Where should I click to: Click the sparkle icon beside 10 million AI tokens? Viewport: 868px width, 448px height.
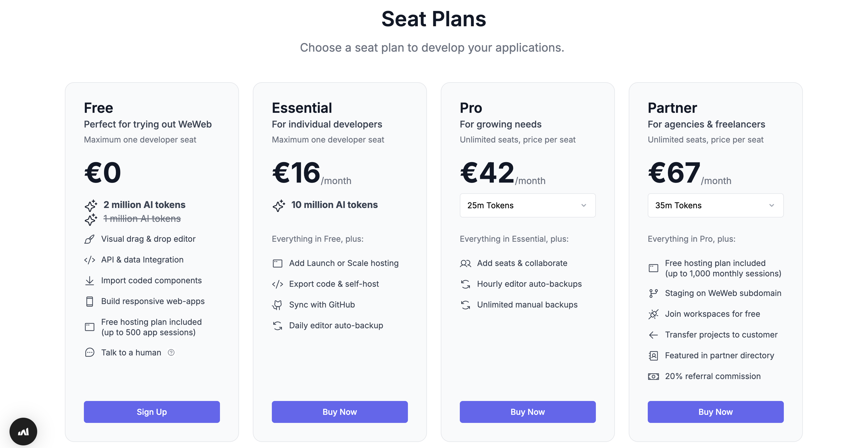[x=279, y=205]
